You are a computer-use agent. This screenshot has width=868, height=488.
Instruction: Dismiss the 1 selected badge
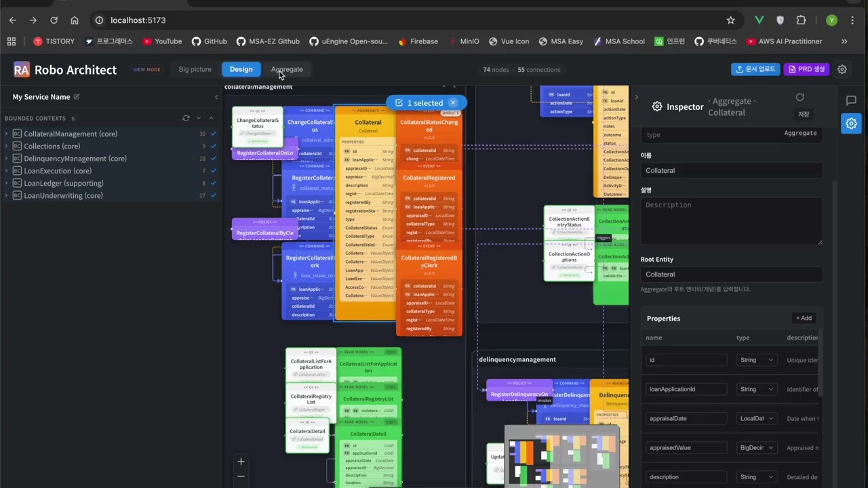(x=453, y=103)
